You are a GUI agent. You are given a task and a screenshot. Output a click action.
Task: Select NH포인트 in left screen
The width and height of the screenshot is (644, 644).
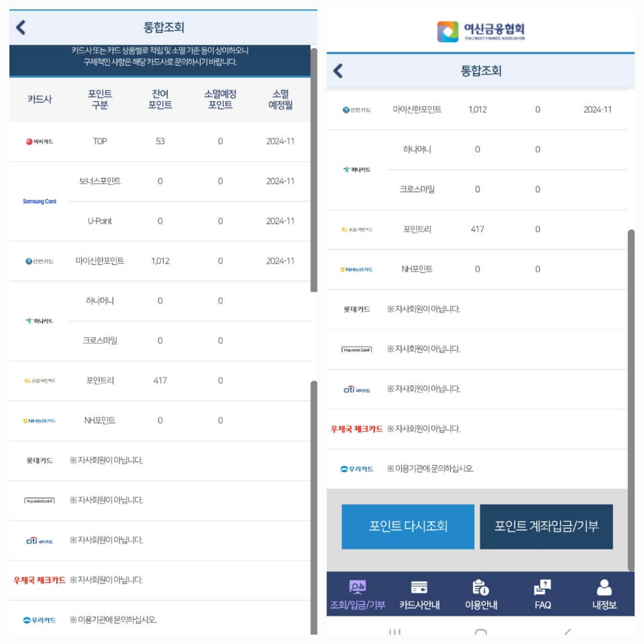[100, 420]
